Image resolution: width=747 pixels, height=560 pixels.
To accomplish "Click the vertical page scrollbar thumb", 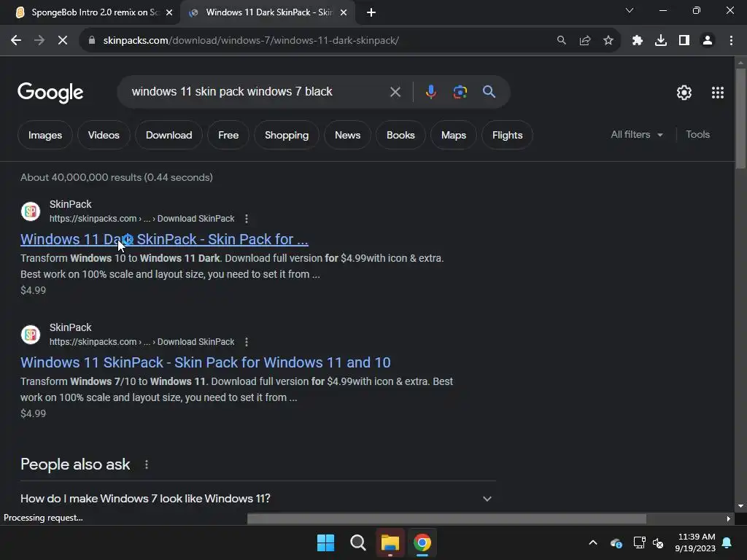I will click(740, 118).
